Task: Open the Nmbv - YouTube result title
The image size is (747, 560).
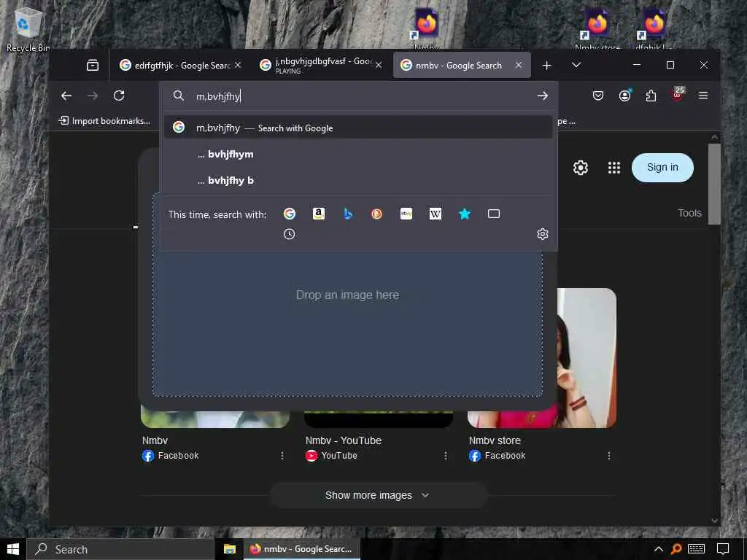Action: point(343,440)
